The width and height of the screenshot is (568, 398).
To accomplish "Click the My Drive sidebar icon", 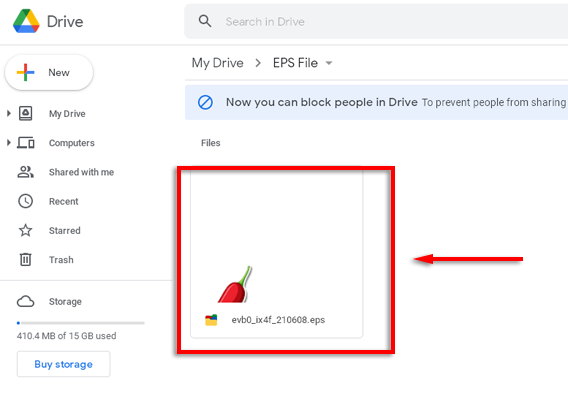I will click(25, 113).
